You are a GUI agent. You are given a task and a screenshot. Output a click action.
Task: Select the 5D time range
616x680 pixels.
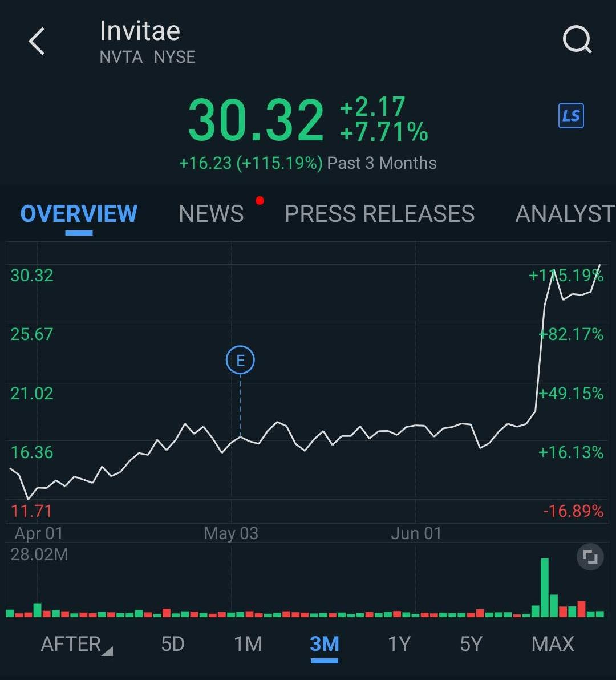pyautogui.click(x=172, y=644)
